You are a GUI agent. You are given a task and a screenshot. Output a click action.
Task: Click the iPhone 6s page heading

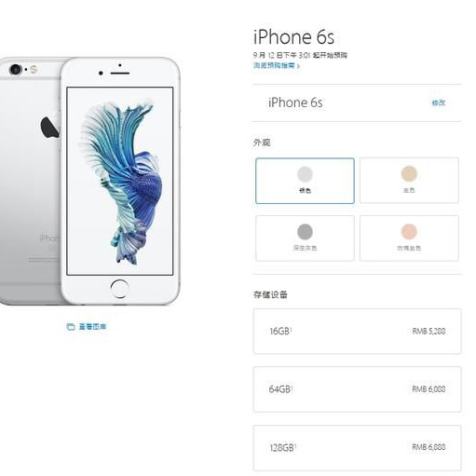(293, 37)
